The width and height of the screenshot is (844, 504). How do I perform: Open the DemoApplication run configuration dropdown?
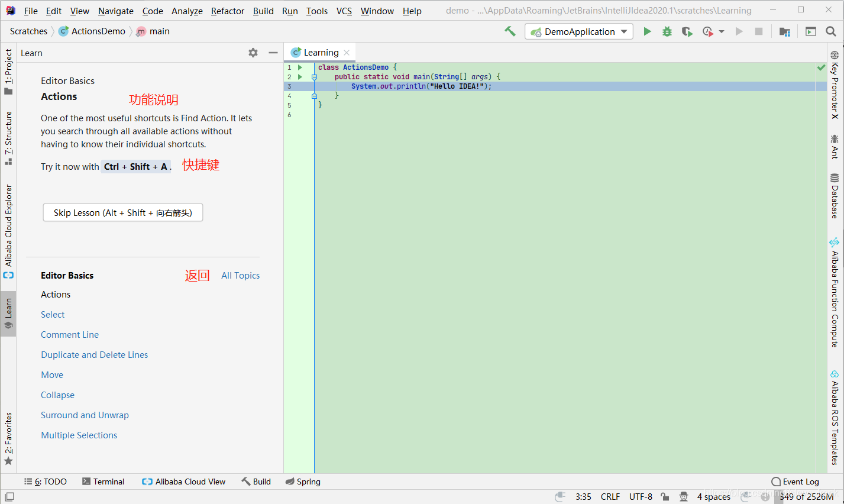pos(579,31)
